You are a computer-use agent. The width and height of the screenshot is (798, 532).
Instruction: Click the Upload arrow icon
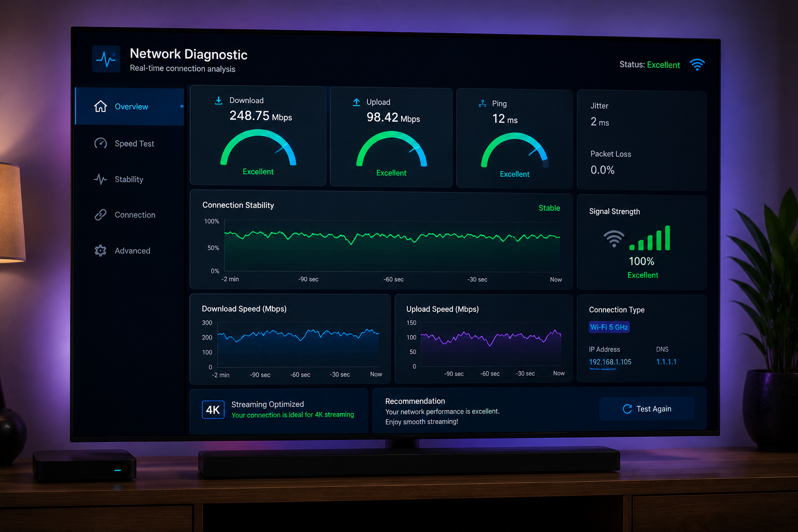pos(356,102)
